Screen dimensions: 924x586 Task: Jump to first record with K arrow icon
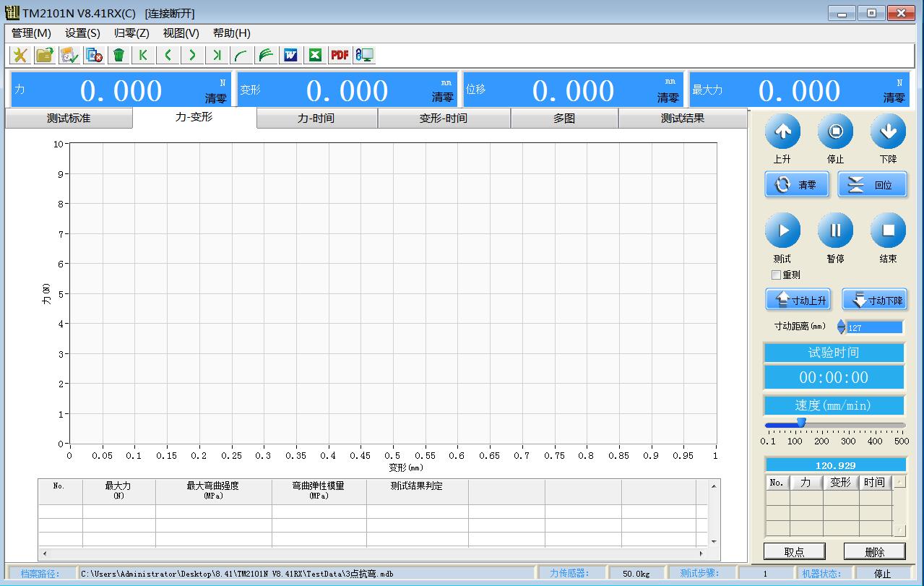[x=143, y=55]
